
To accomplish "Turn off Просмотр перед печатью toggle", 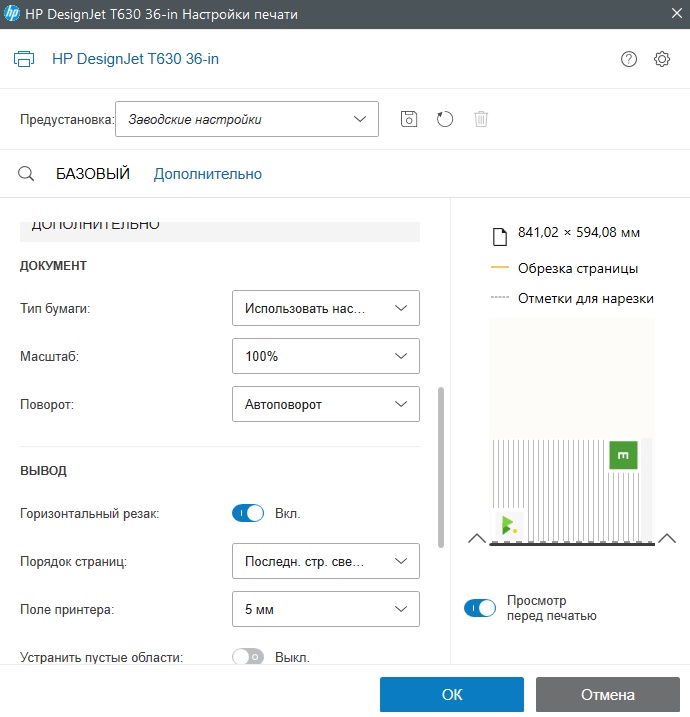I will pyautogui.click(x=480, y=608).
